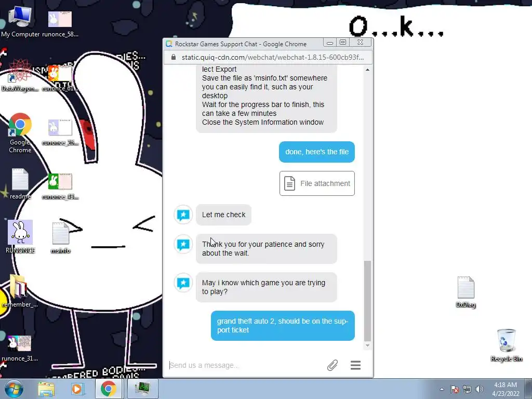Click the 'done, here's the file' message
The image size is (532, 399).
[317, 152]
